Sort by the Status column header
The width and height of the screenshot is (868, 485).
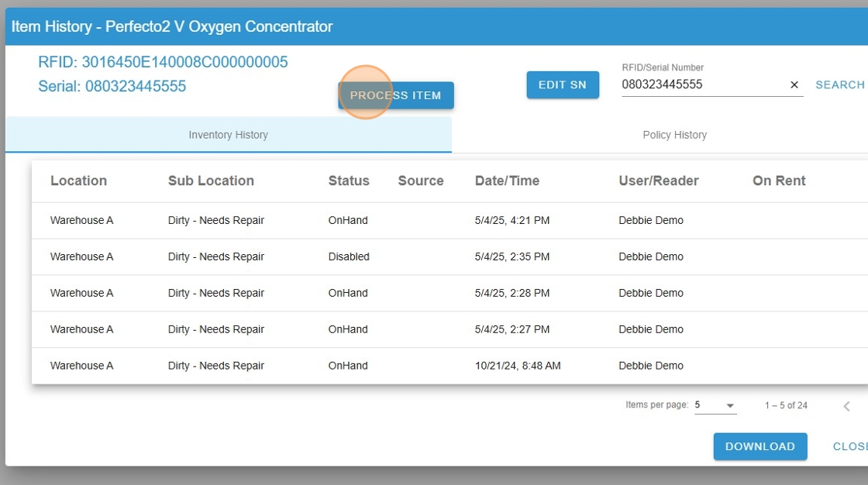pos(349,181)
